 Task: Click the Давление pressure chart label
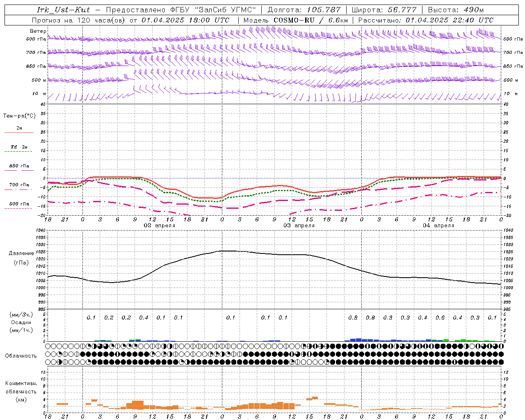pyautogui.click(x=21, y=253)
